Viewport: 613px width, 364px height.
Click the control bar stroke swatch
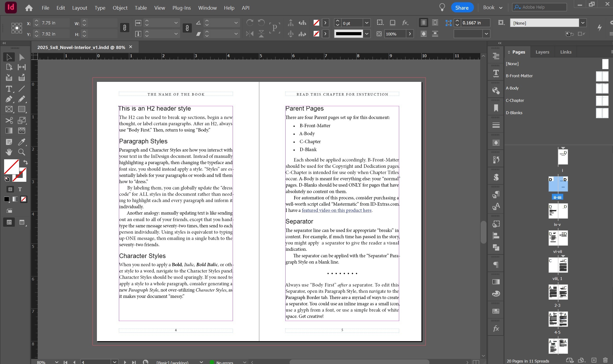click(x=316, y=34)
